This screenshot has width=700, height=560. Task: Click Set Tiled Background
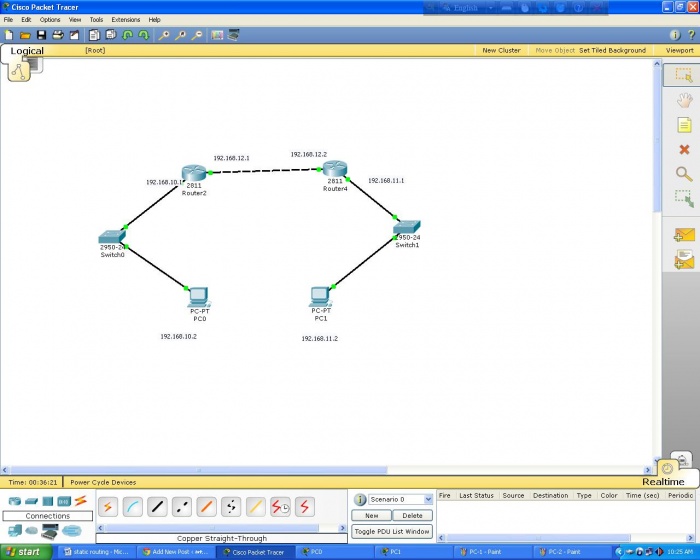612,50
